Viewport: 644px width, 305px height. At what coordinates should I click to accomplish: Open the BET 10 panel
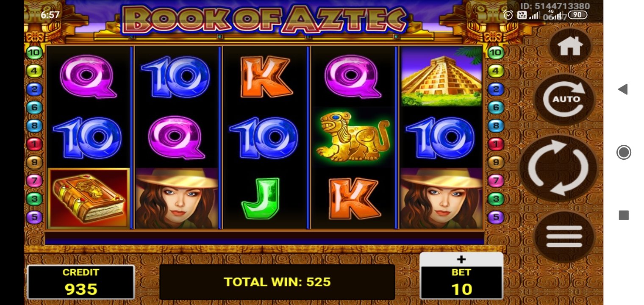click(x=461, y=283)
